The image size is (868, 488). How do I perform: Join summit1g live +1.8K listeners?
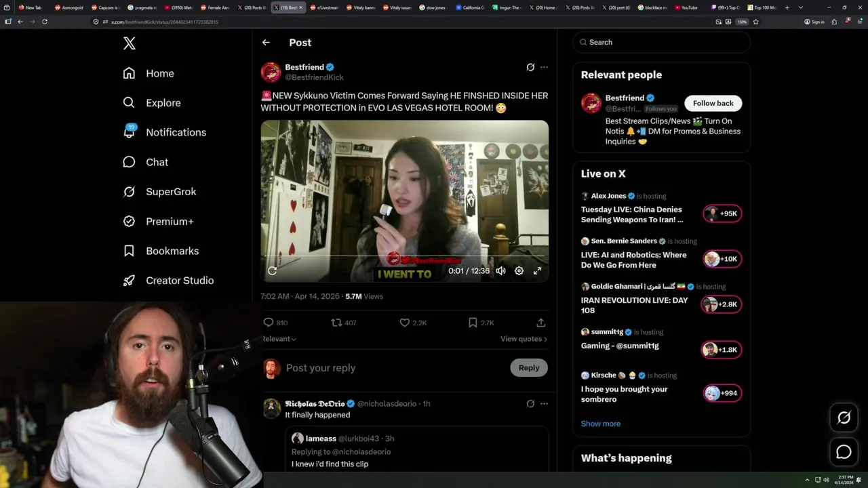(722, 350)
